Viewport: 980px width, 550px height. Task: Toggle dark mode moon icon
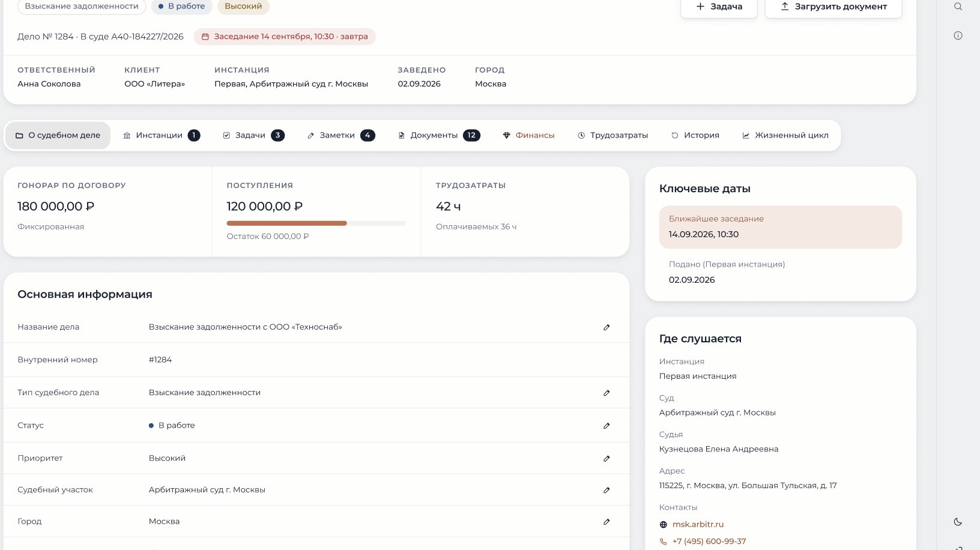(x=958, y=522)
